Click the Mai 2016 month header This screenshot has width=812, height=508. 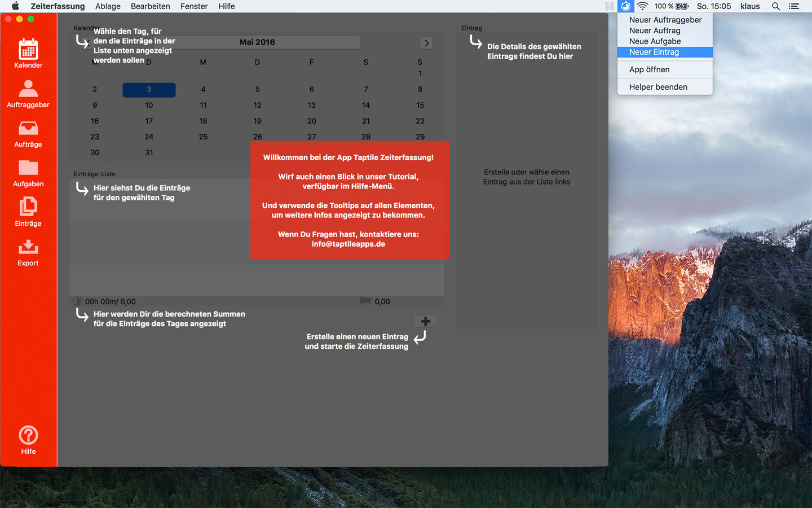click(x=257, y=42)
